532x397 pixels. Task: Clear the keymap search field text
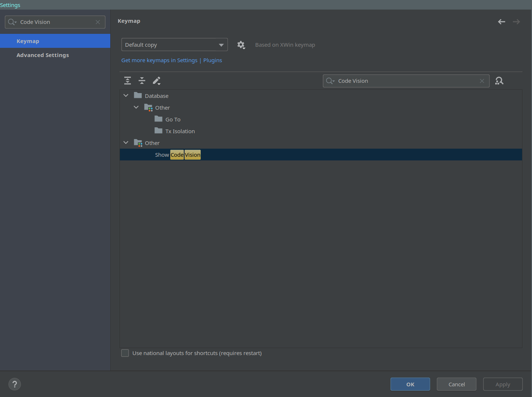[x=482, y=81]
